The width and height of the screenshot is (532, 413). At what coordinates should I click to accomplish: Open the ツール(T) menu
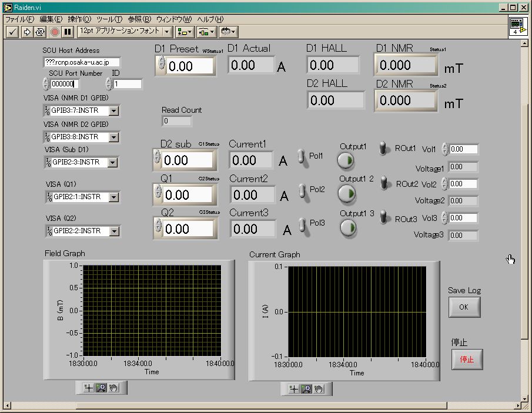109,19
